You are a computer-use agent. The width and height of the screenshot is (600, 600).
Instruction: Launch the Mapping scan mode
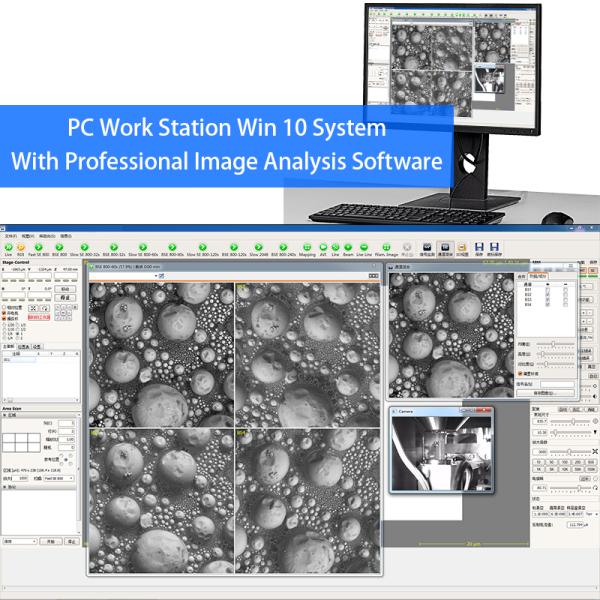click(x=305, y=246)
